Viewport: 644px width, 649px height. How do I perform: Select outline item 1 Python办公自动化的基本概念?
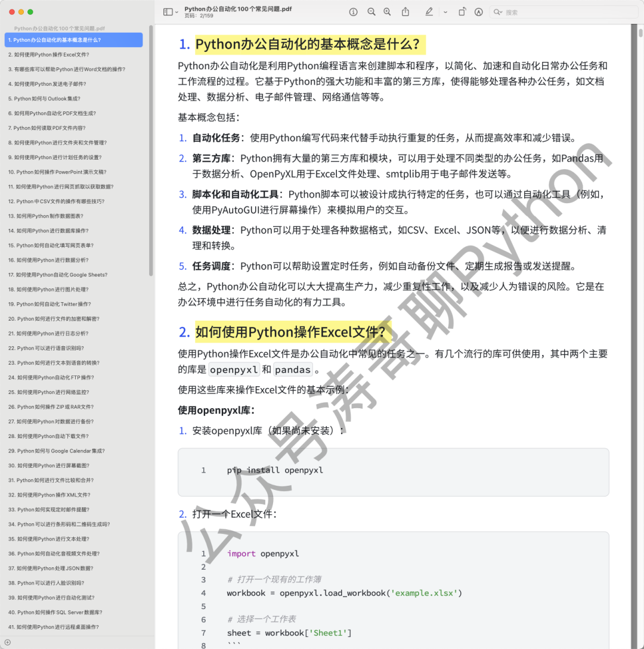74,40
